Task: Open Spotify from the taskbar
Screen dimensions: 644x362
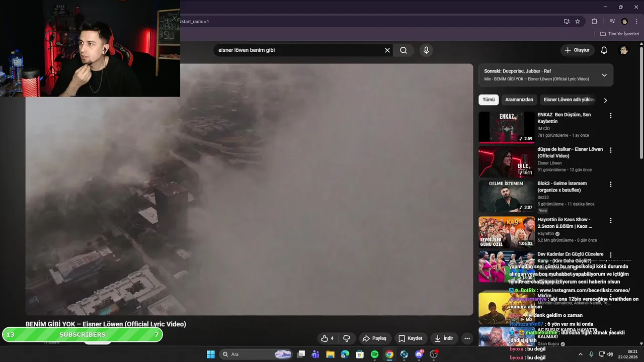Action: pyautogui.click(x=374, y=354)
